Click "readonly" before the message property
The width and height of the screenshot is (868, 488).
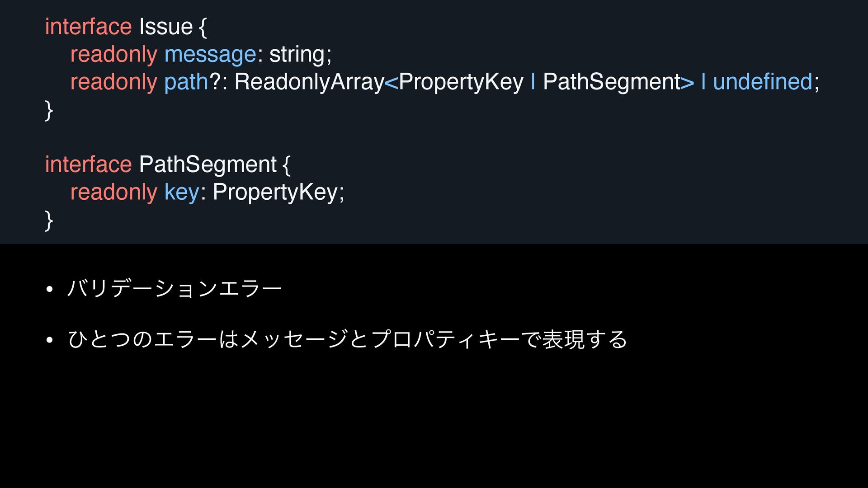pyautogui.click(x=113, y=55)
